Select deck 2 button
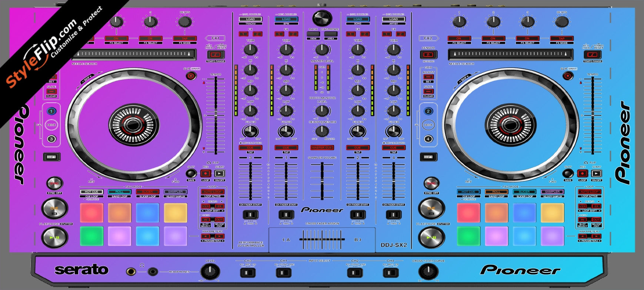 coord(428,111)
